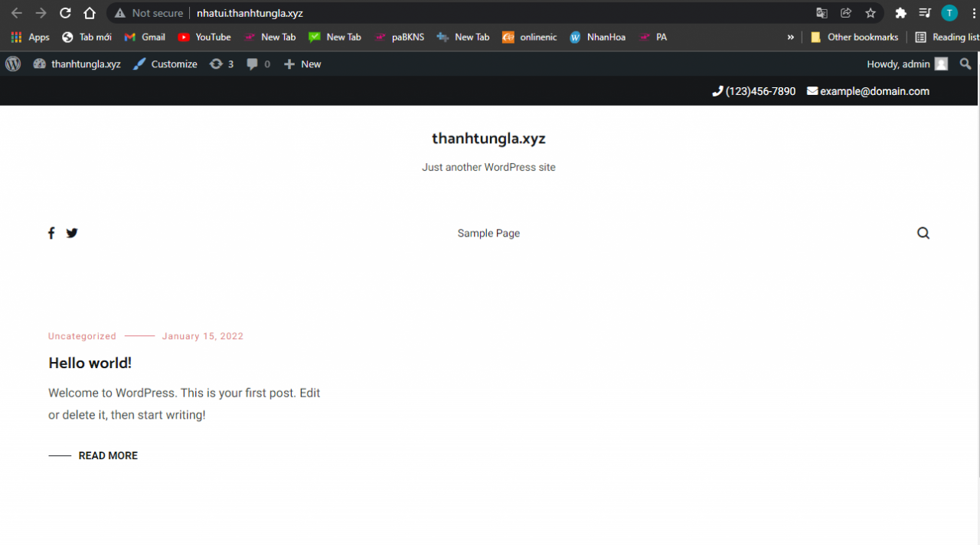Screen dimensions: 980x545
Task: Open the Other bookmarks folder
Action: click(854, 37)
